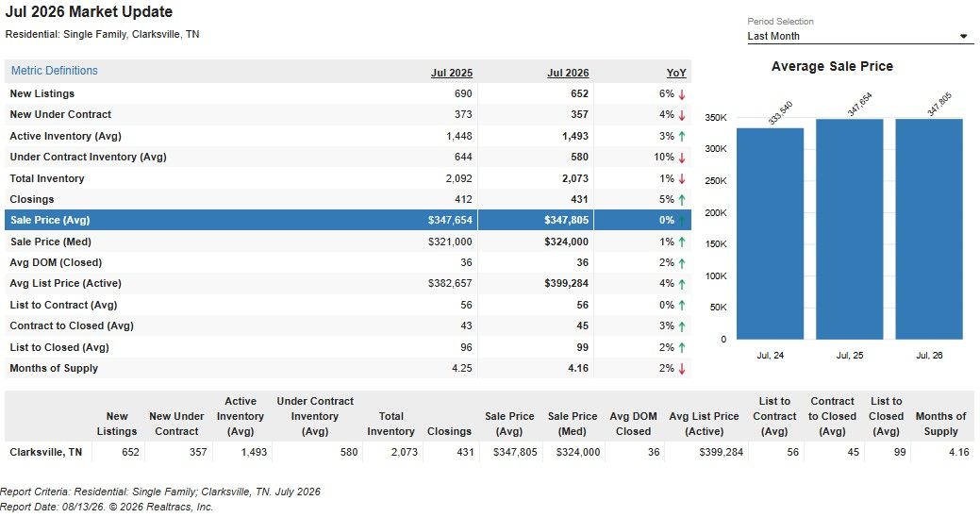
Task: Click the red down arrow for Months of Supply
Action: pos(682,369)
